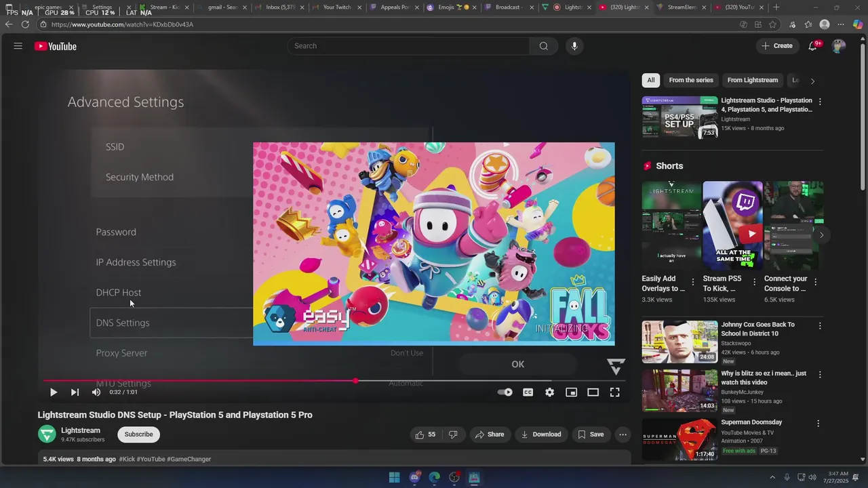The image size is (868, 488).
Task: Show next Shorts with arrow
Action: pyautogui.click(x=821, y=235)
